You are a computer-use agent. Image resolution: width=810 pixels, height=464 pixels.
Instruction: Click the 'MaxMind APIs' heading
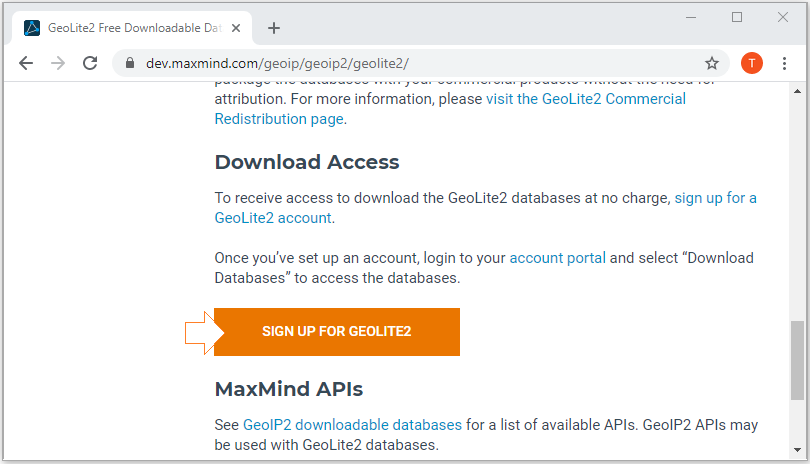[x=289, y=389]
